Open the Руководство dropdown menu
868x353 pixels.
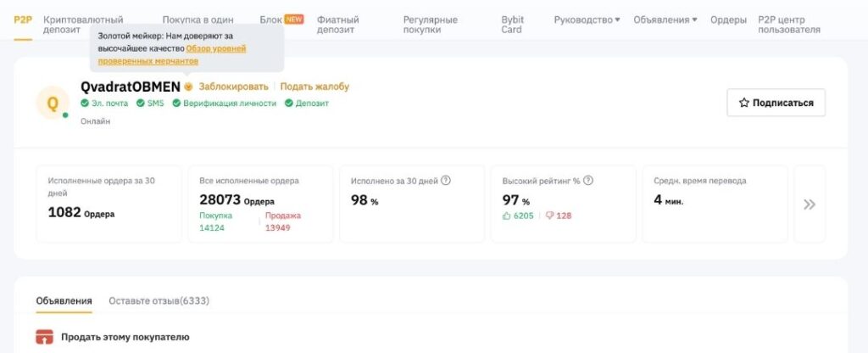(587, 20)
